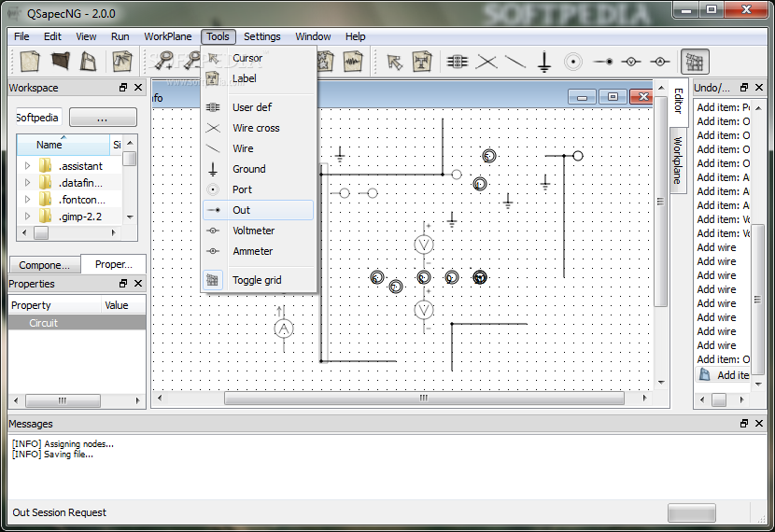Select the User def component toolbar icon
The image size is (775, 532).
(x=458, y=62)
